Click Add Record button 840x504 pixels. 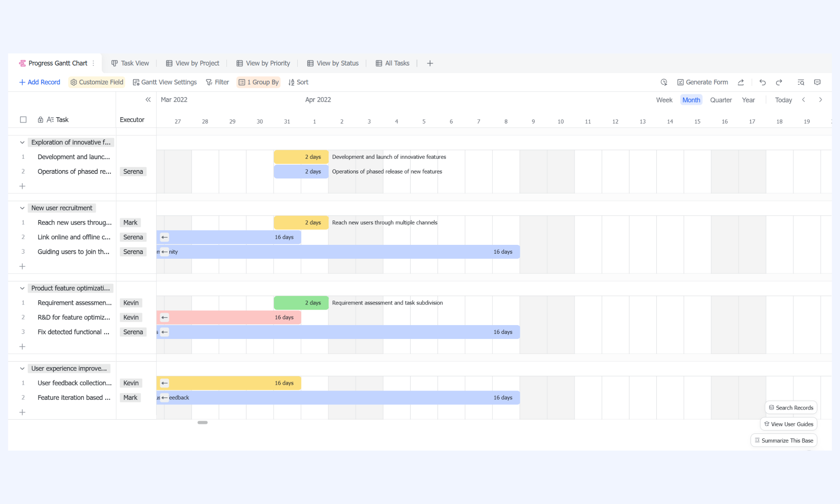point(40,82)
